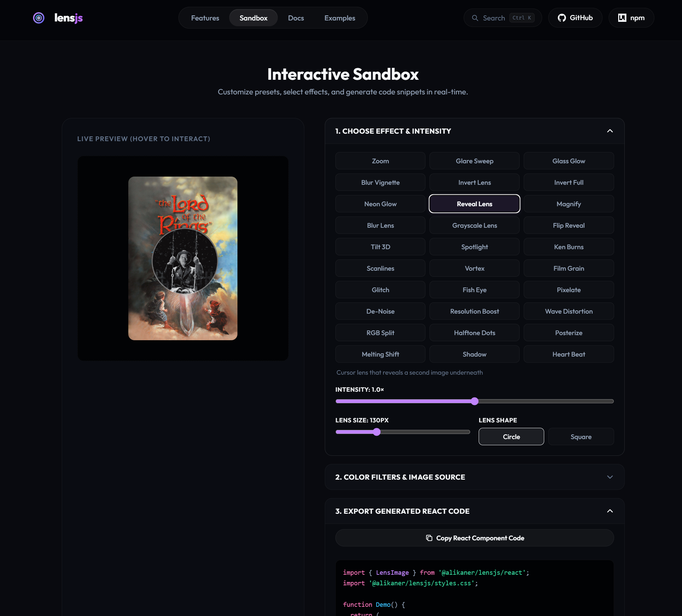Collapse the Export Generated React Code section

pos(610,511)
